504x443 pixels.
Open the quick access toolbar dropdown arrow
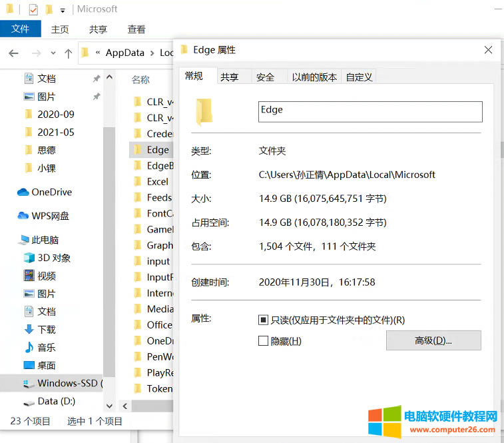[x=63, y=10]
